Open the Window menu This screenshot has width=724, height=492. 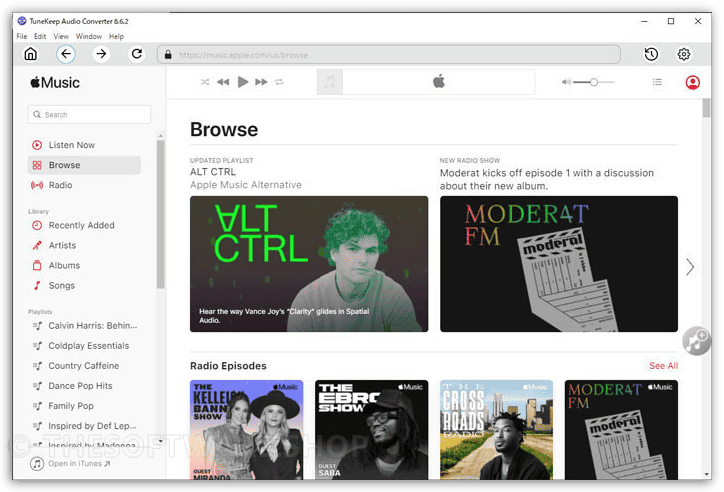click(x=89, y=36)
